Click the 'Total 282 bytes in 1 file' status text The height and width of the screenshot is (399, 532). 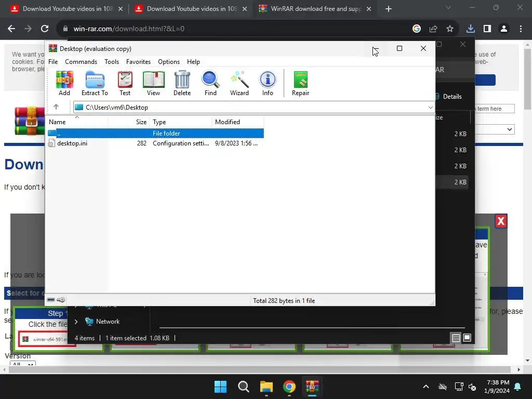click(x=284, y=301)
